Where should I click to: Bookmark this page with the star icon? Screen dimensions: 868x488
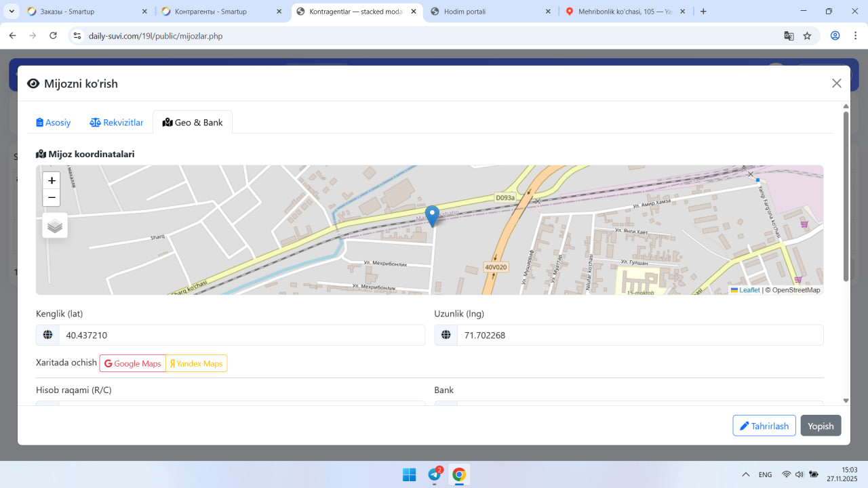pyautogui.click(x=807, y=36)
